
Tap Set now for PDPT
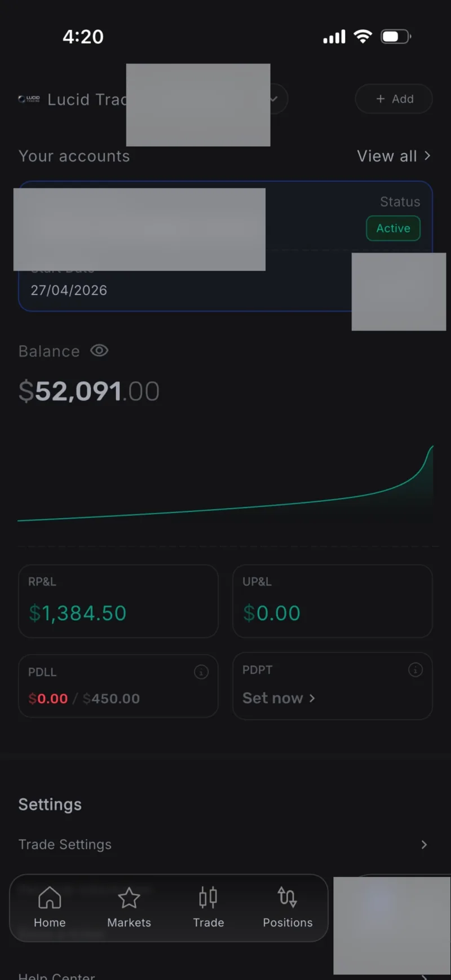tap(278, 698)
